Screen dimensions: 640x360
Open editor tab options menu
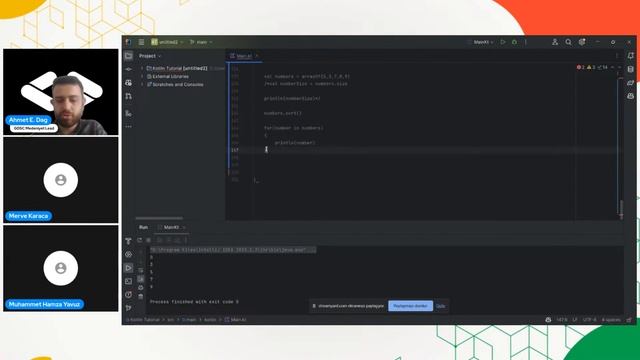tap(617, 56)
